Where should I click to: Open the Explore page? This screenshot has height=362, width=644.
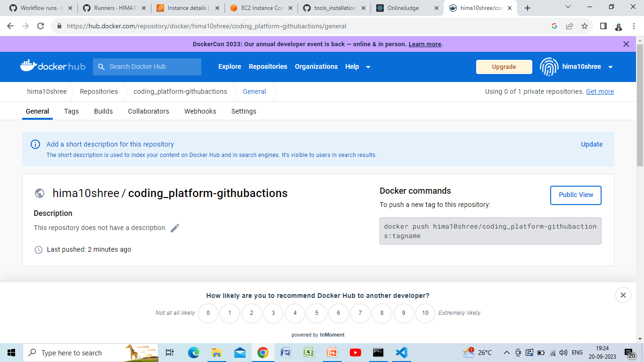coord(230,66)
